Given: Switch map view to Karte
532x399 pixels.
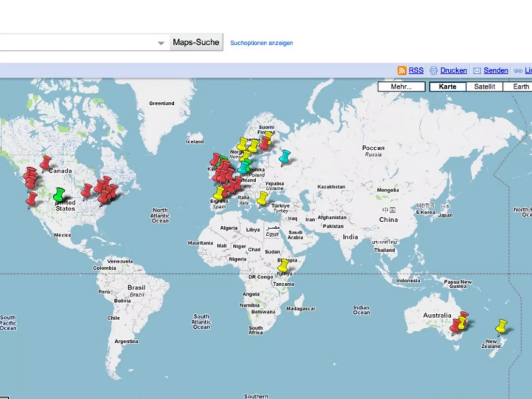Looking at the screenshot, I should coord(447,87).
